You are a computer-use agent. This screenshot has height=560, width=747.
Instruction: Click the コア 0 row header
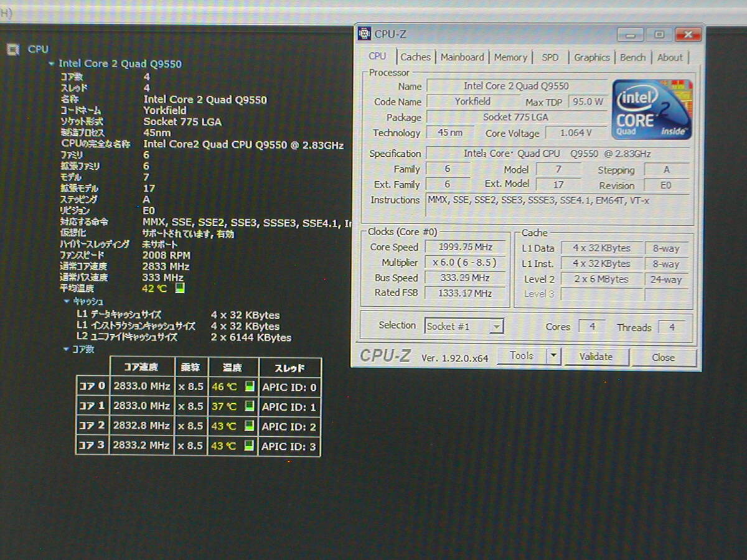pos(92,386)
